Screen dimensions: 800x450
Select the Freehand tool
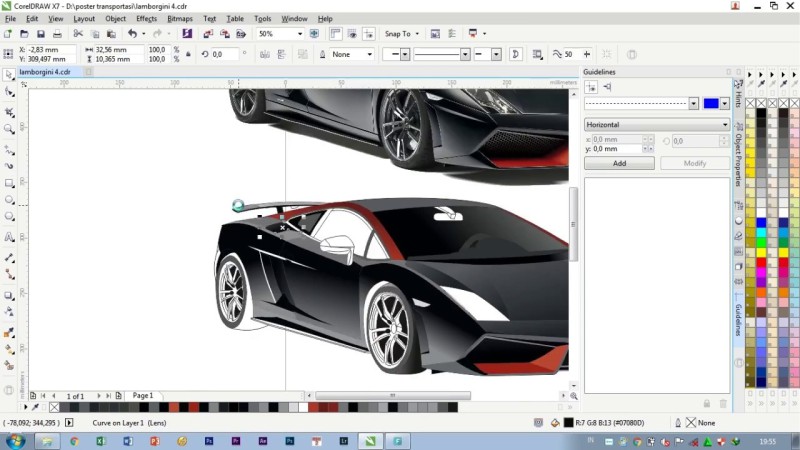(x=9, y=150)
